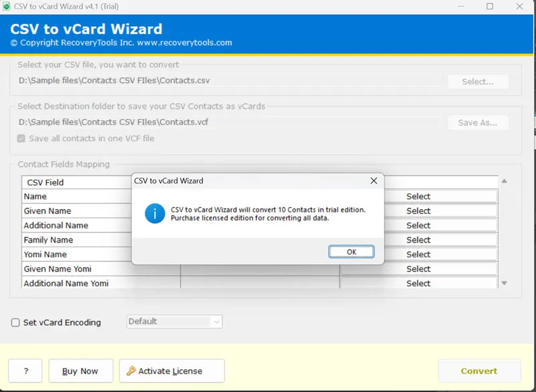Click the CSV file path input field
This screenshot has width=536, height=392.
[228, 81]
